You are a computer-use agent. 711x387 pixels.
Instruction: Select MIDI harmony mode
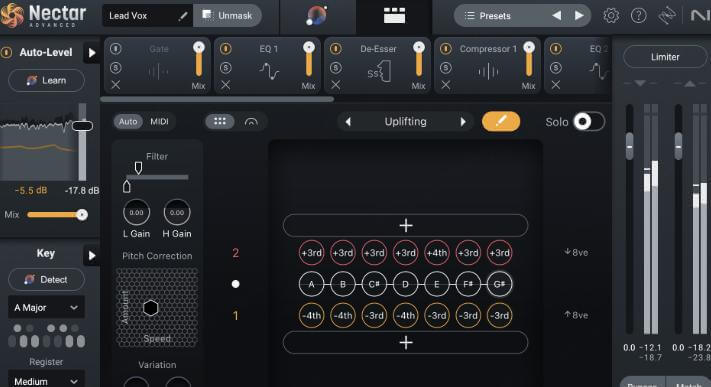click(x=159, y=122)
